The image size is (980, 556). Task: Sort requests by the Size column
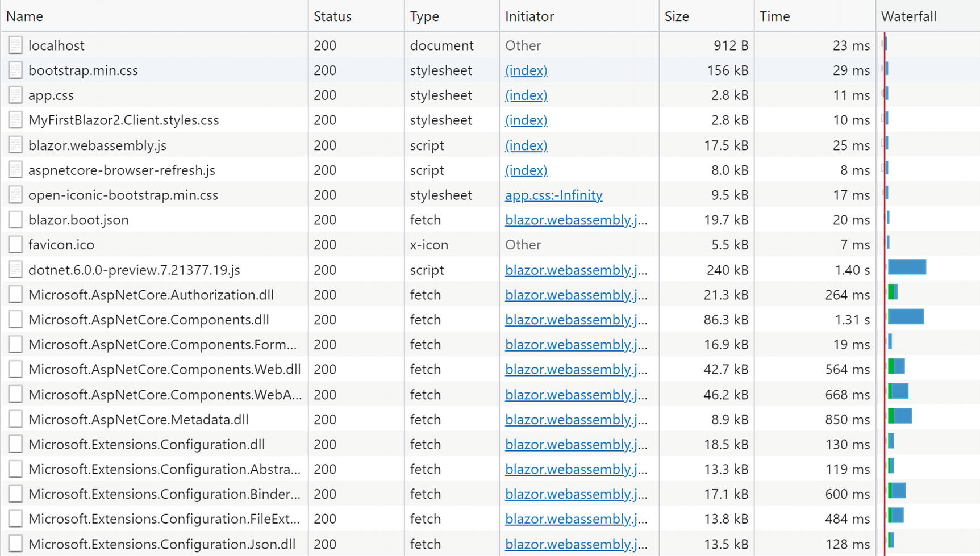click(677, 16)
